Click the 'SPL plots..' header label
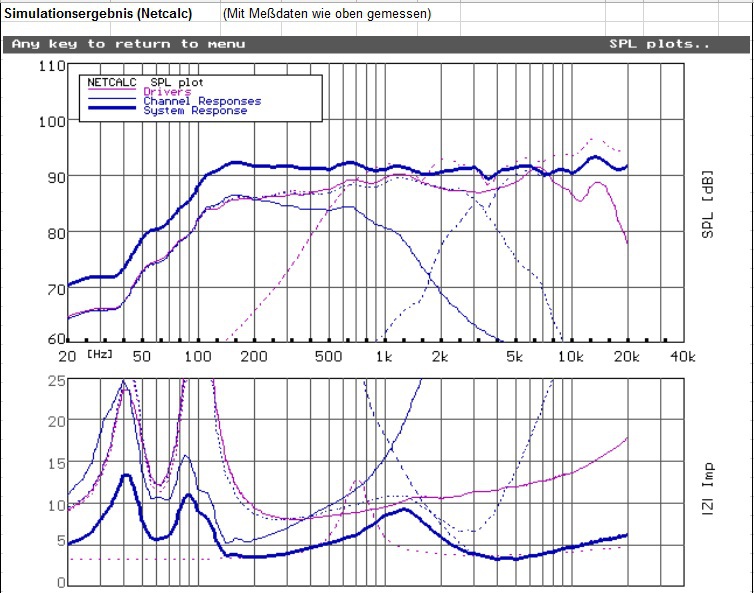Screen dimensions: 754x593 (659, 44)
